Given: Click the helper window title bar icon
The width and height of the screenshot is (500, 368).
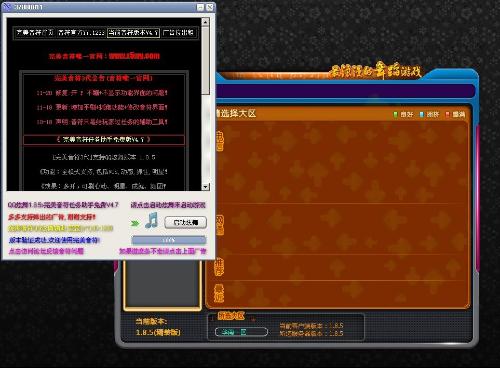Looking at the screenshot, I should pos(7,6).
